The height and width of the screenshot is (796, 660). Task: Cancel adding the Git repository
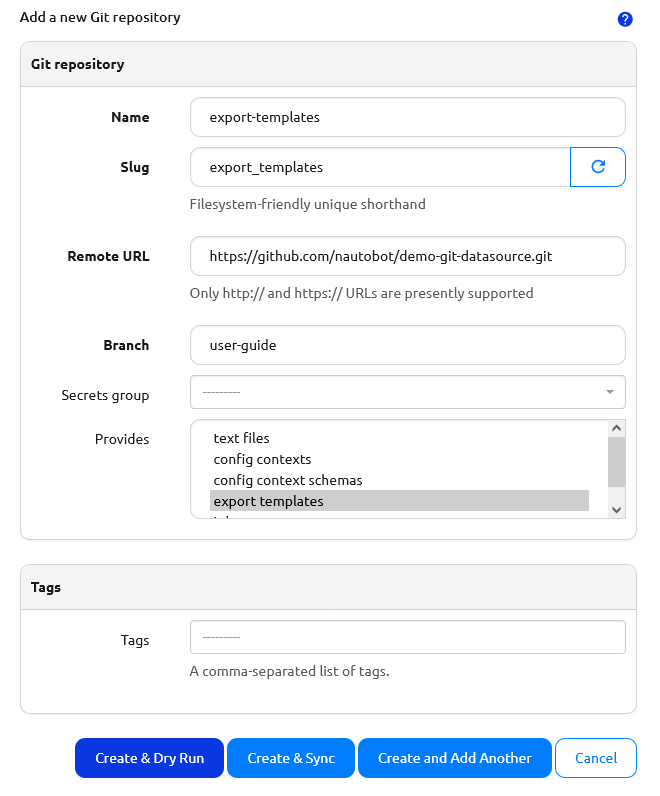596,758
